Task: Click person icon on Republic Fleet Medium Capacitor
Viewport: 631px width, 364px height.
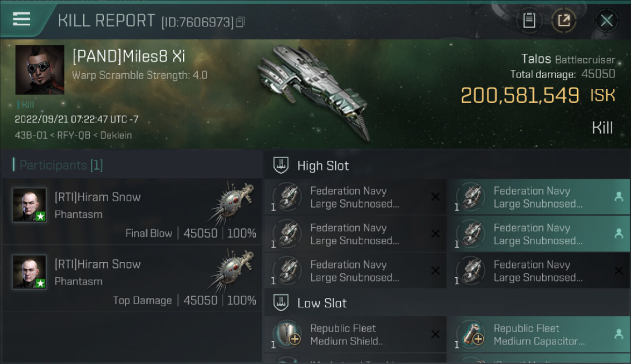Action: pos(618,334)
